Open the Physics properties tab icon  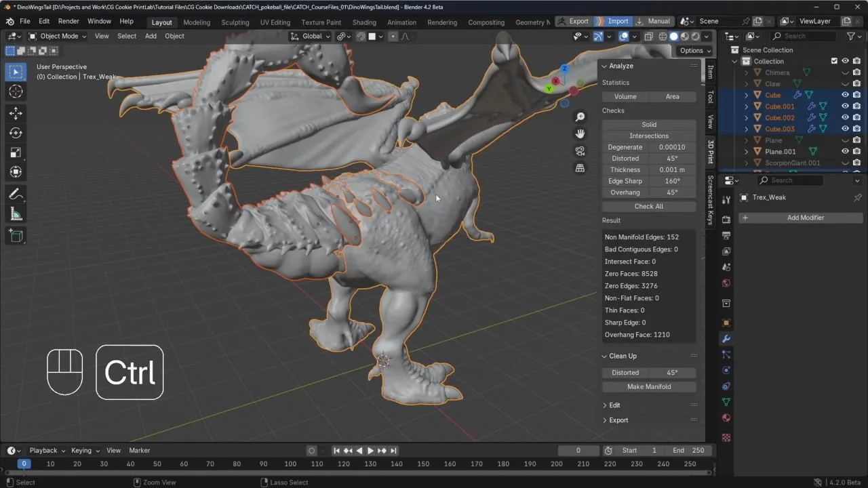(x=726, y=370)
